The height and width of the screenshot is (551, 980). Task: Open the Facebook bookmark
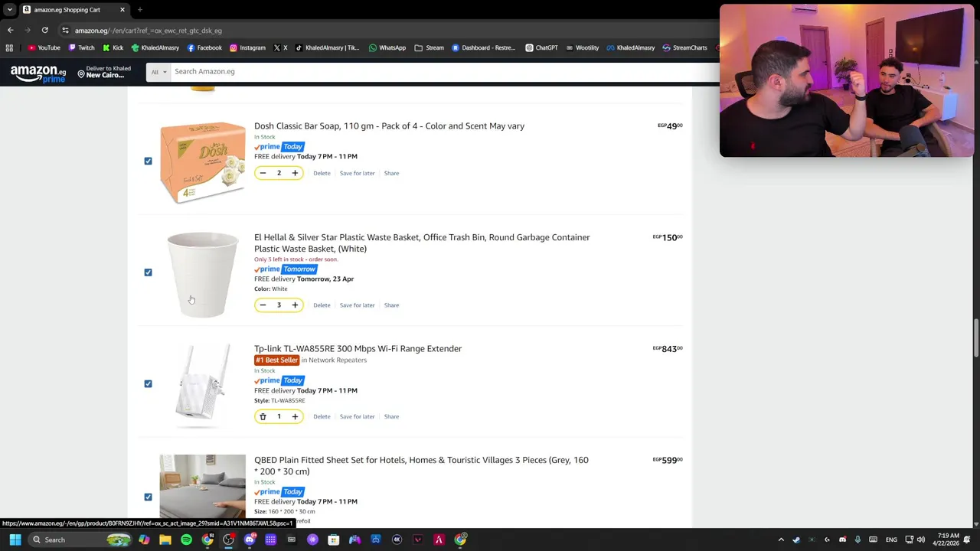click(204, 47)
